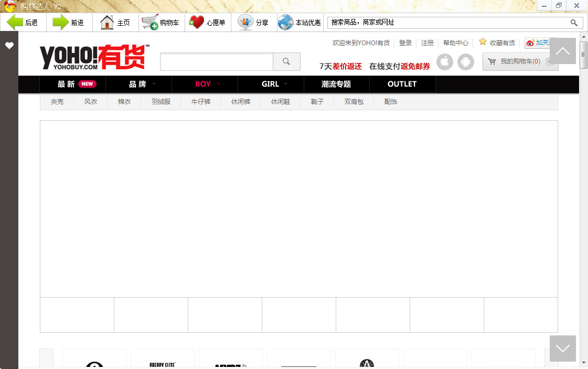
Task: Select the 双肩包 category
Action: pyautogui.click(x=354, y=102)
